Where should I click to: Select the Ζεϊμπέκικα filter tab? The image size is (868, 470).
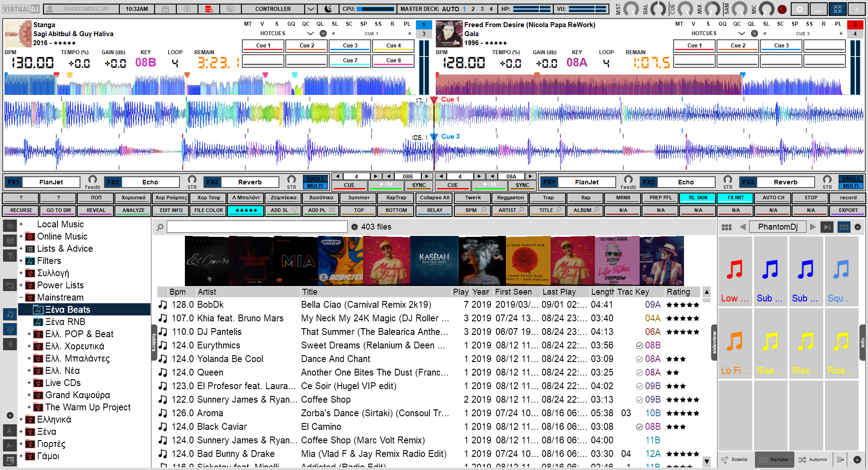pyautogui.click(x=283, y=197)
